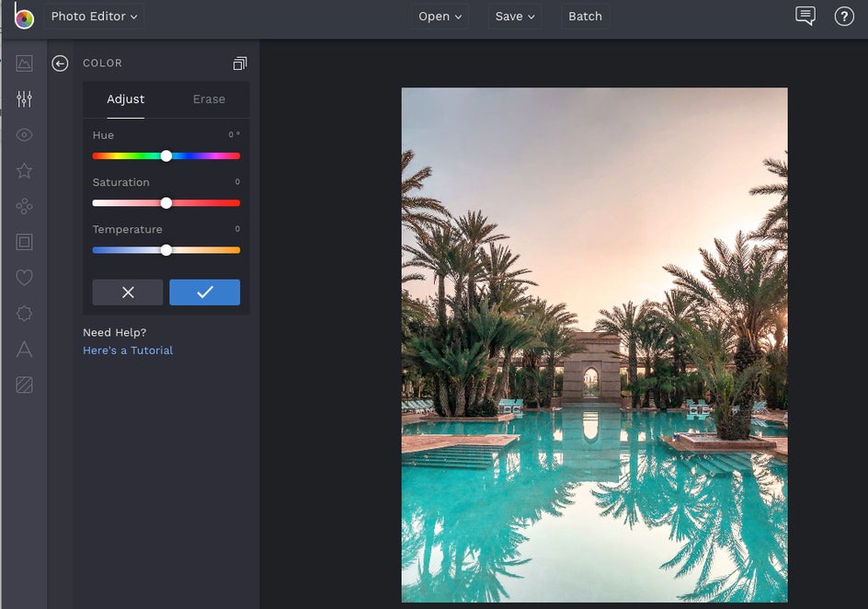This screenshot has width=868, height=609.
Task: Open the Text letter A icon
Action: pos(24,349)
